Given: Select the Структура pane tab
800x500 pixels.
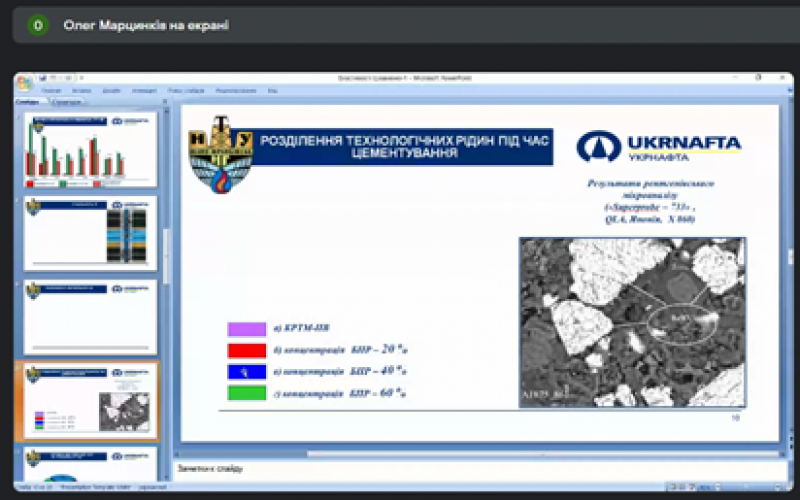Looking at the screenshot, I should [x=66, y=102].
